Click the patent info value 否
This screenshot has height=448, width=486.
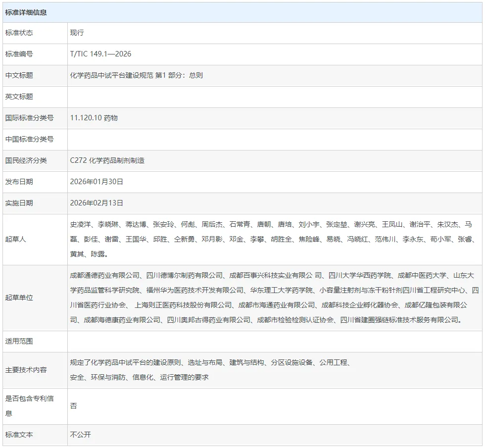pyautogui.click(x=74, y=406)
